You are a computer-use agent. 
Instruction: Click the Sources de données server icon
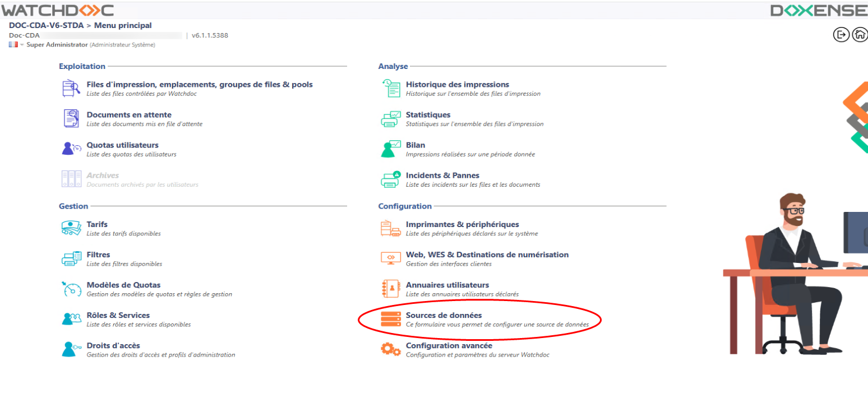391,319
